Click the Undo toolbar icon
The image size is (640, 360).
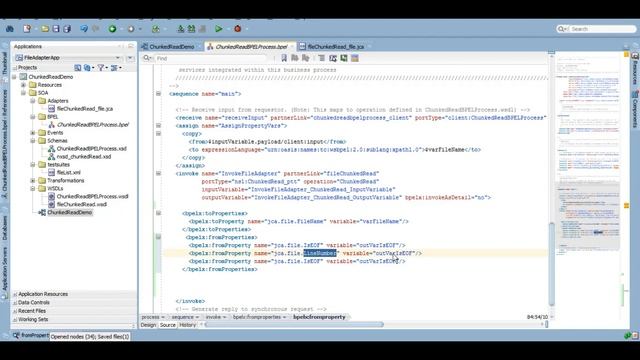[x=84, y=29]
